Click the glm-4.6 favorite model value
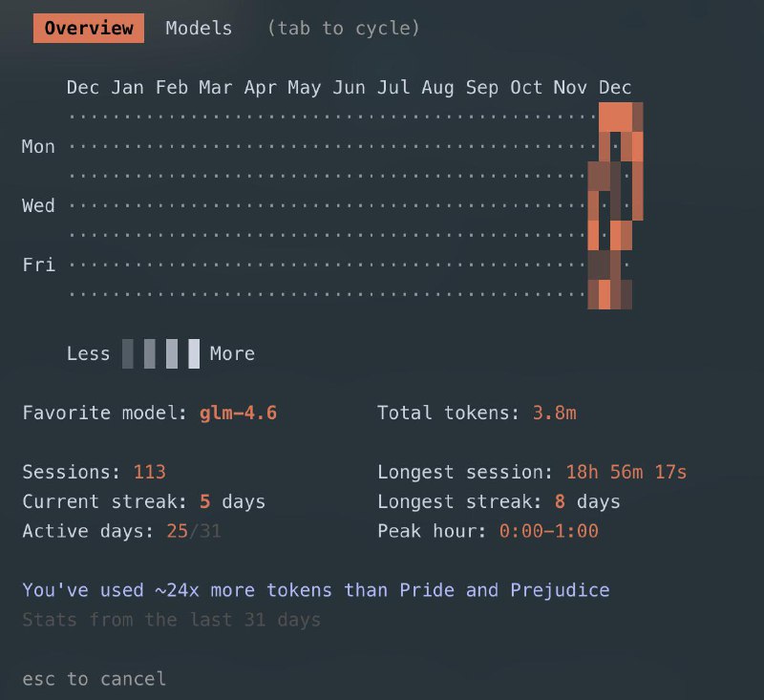The height and width of the screenshot is (700, 764). click(x=236, y=413)
